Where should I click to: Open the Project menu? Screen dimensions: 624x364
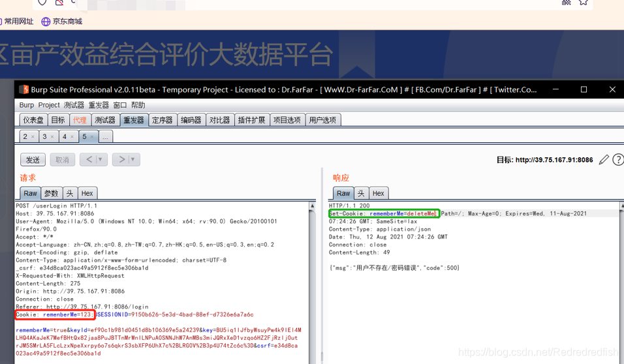point(49,105)
